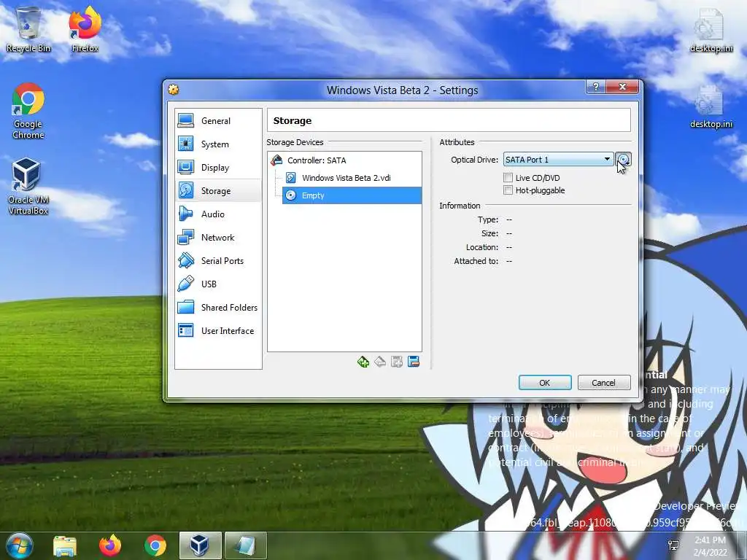Switch to the Display settings category

[218, 168]
